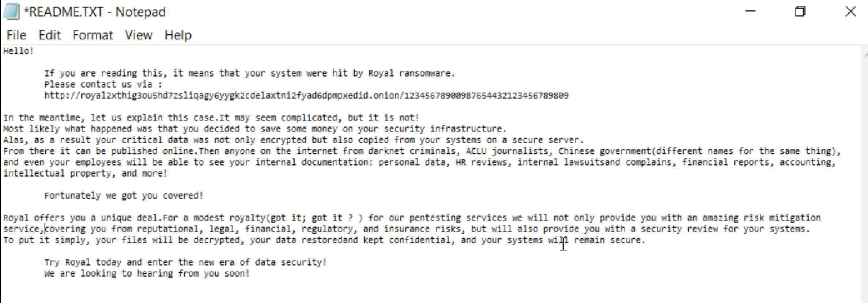Image resolution: width=868 pixels, height=303 pixels.
Task: Open the File menu
Action: pyautogui.click(x=16, y=35)
